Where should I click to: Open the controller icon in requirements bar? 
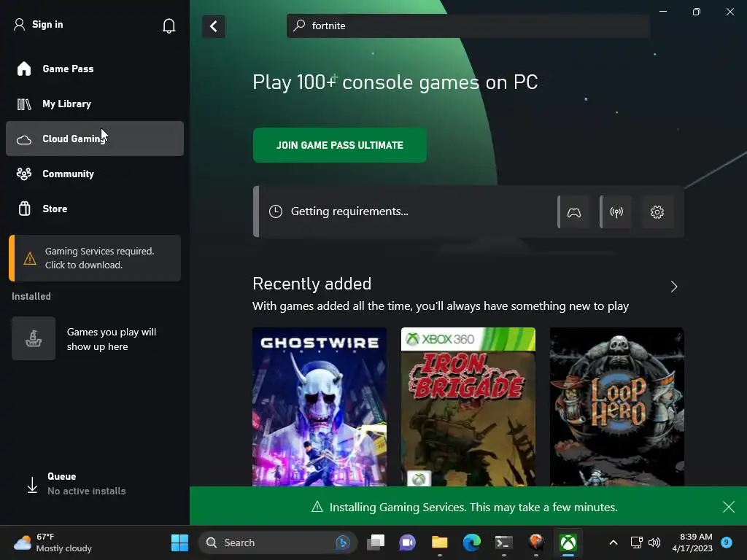pos(573,212)
